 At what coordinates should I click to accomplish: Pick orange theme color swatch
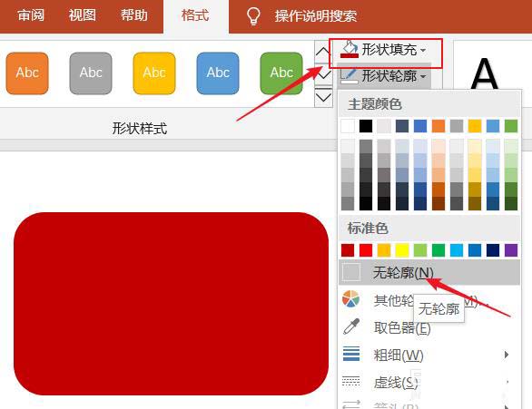438,126
